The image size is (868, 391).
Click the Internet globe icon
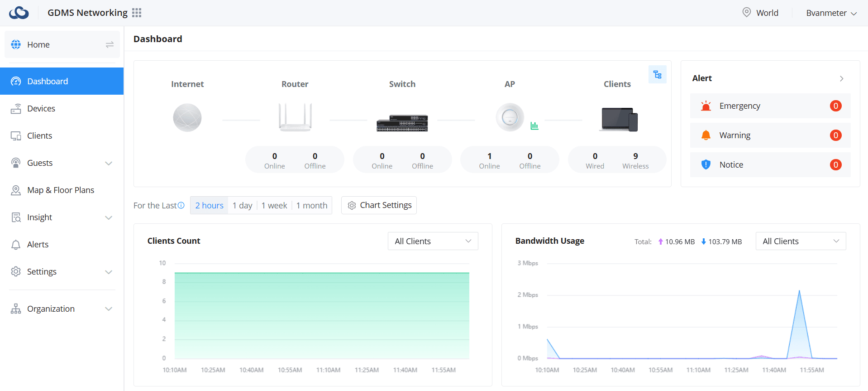tap(187, 118)
